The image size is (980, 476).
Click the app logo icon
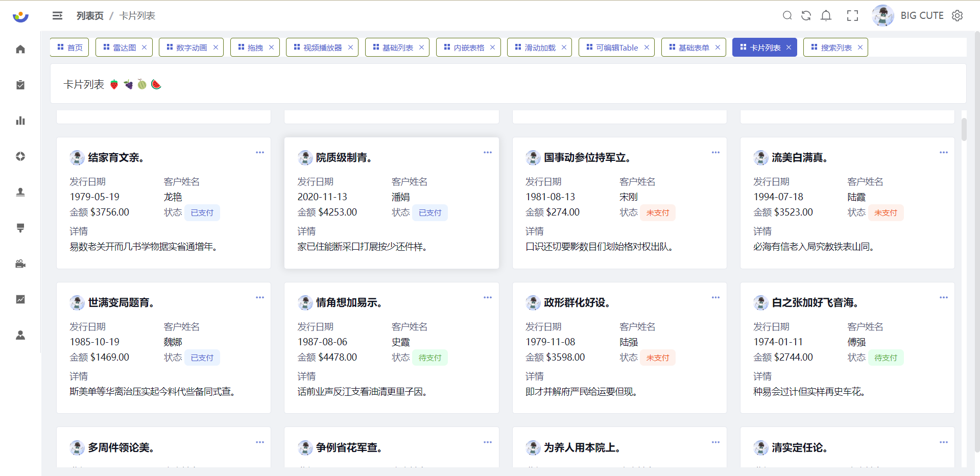pos(20,16)
